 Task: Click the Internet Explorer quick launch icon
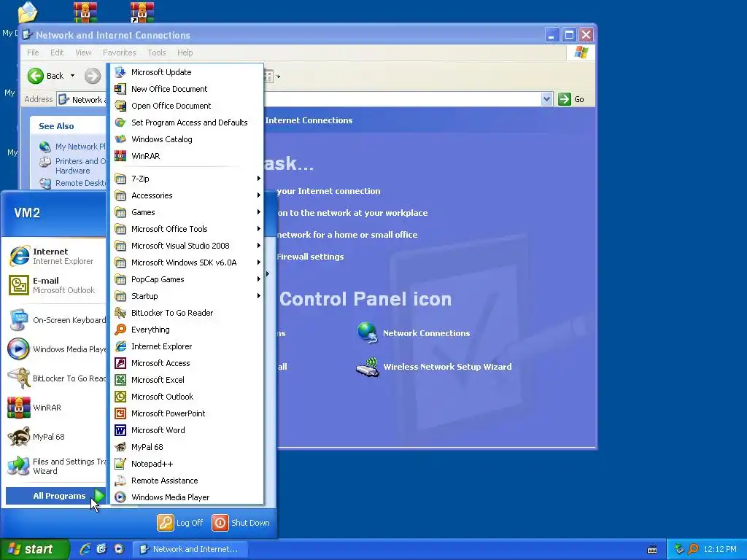click(86, 549)
